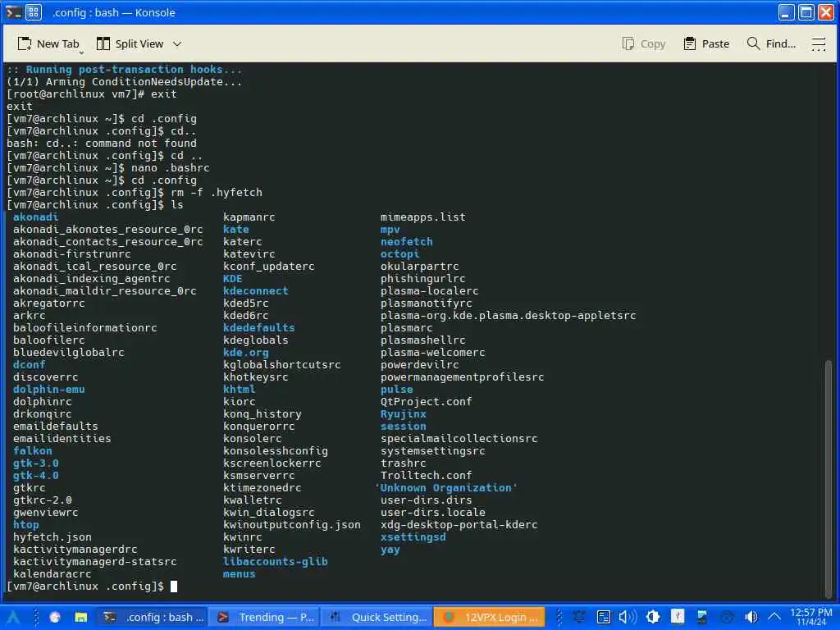Minimize the Konsole window
Screen dimensions: 840x630
786,12
